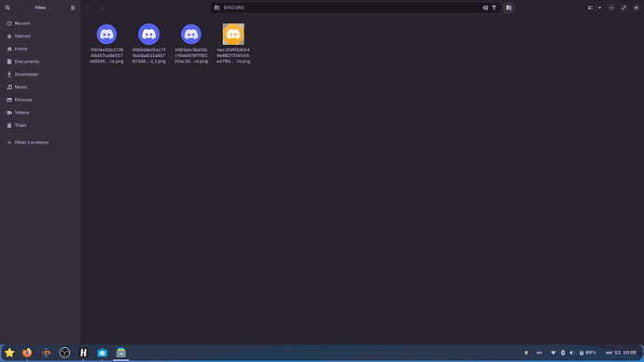Open the search magnifier in the Files sidebar header
This screenshot has width=644, height=362.
pos(7,7)
